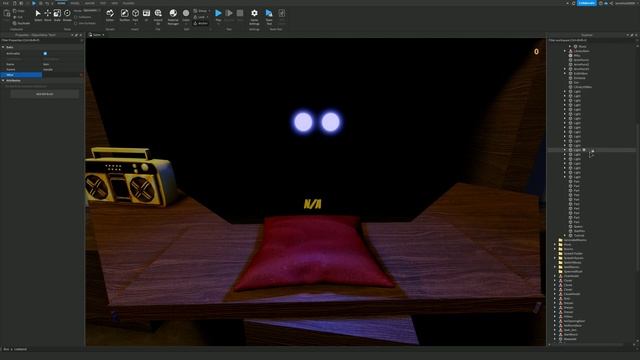Start playtest with the blue Play button
The height and width of the screenshot is (360, 640).
pyautogui.click(x=218, y=13)
